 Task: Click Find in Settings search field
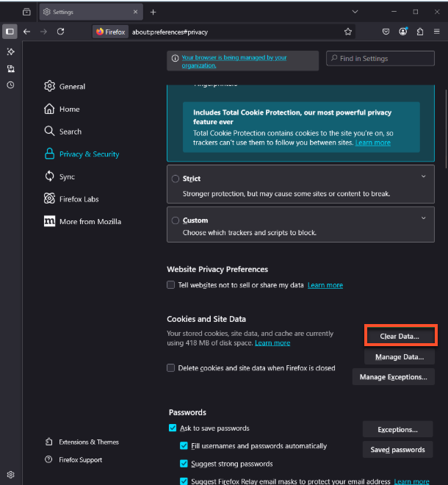pyautogui.click(x=380, y=59)
